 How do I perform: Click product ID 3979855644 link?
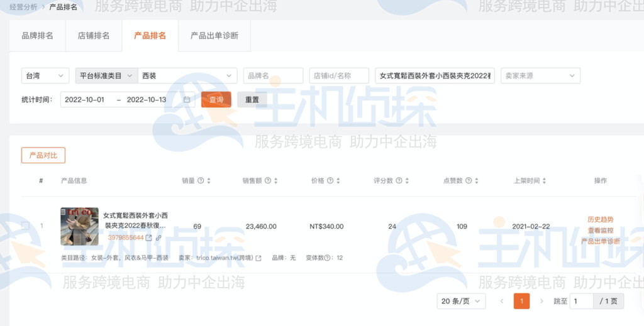[126, 238]
